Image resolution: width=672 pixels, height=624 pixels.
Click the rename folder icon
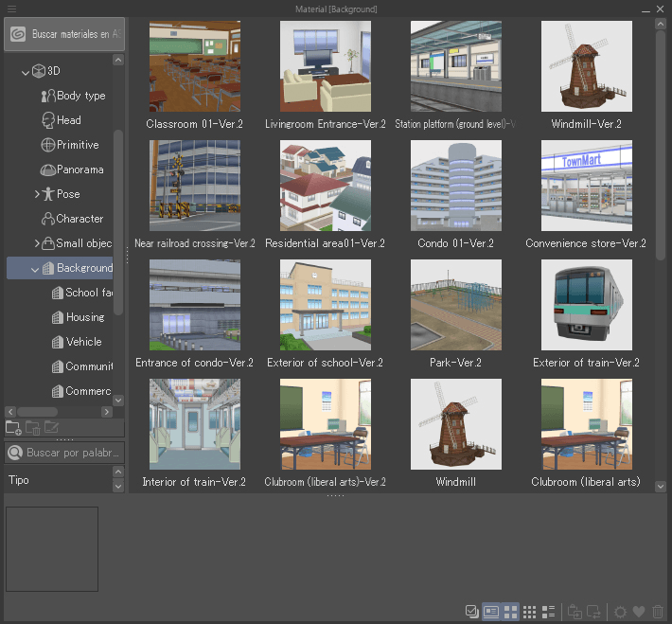tap(51, 428)
